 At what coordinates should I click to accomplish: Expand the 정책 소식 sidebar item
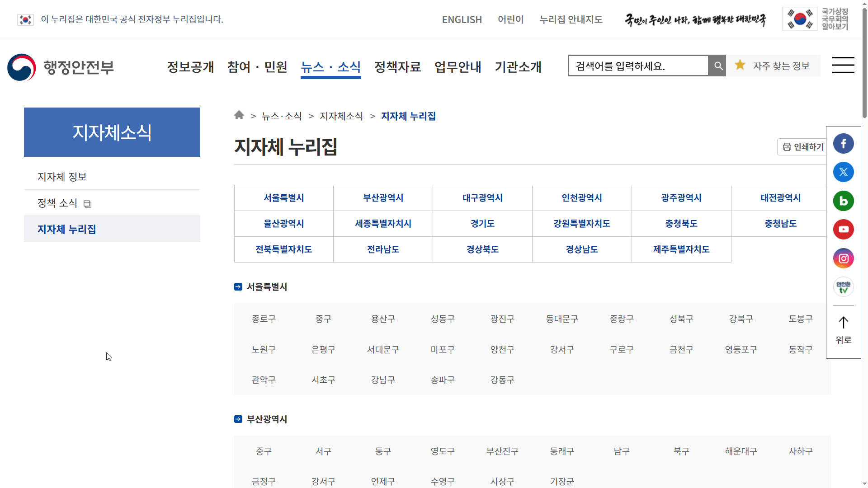click(87, 203)
